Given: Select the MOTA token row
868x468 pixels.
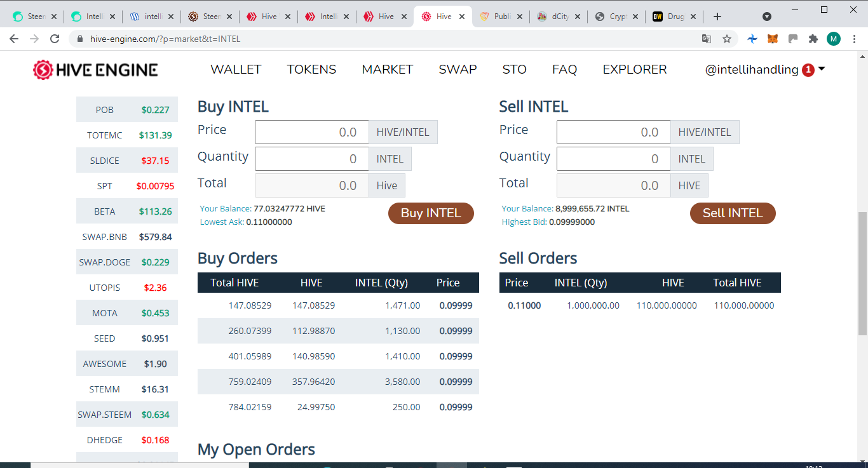Looking at the screenshot, I should click(127, 312).
